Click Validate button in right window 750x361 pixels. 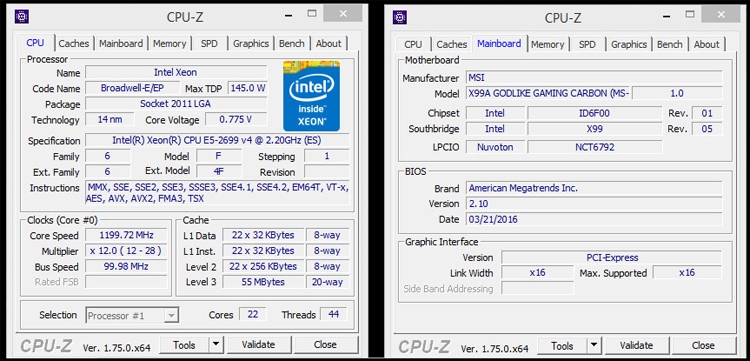[x=636, y=345]
